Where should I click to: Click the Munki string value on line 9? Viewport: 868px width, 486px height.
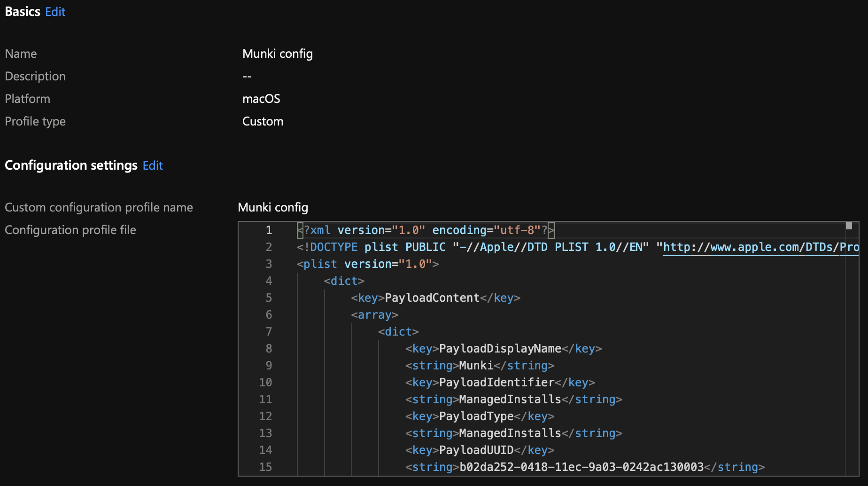[476, 366]
